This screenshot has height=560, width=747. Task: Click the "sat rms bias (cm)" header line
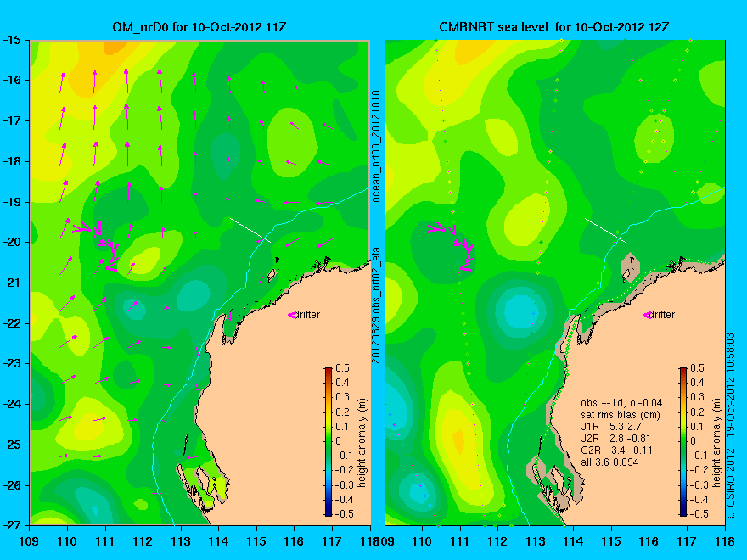[x=621, y=415]
